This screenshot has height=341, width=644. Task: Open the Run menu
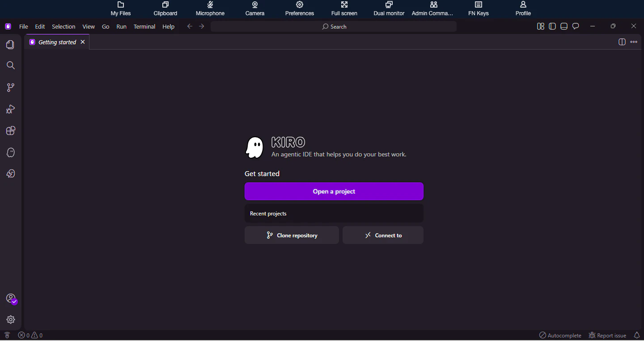122,26
